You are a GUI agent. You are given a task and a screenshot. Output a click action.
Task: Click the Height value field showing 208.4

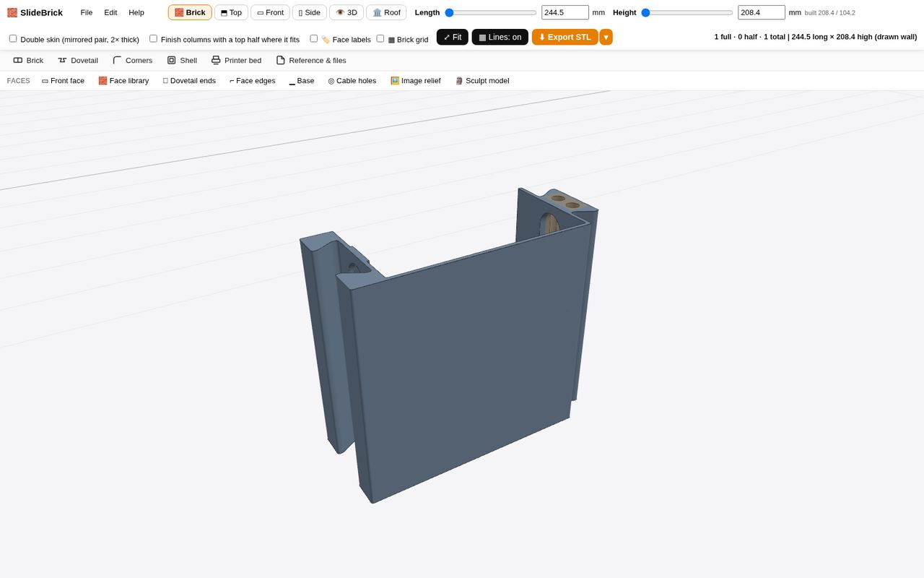762,12
